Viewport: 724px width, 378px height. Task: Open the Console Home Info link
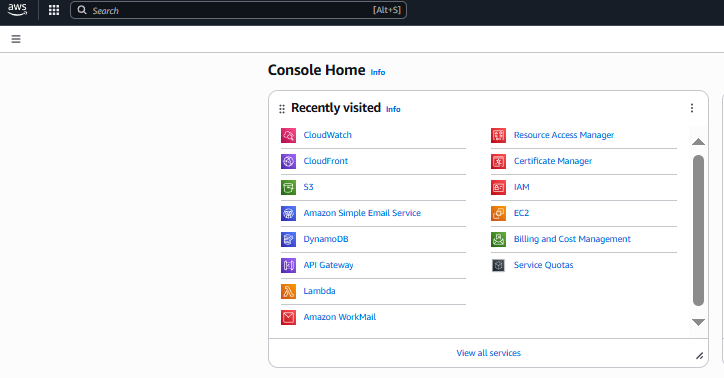coord(378,72)
